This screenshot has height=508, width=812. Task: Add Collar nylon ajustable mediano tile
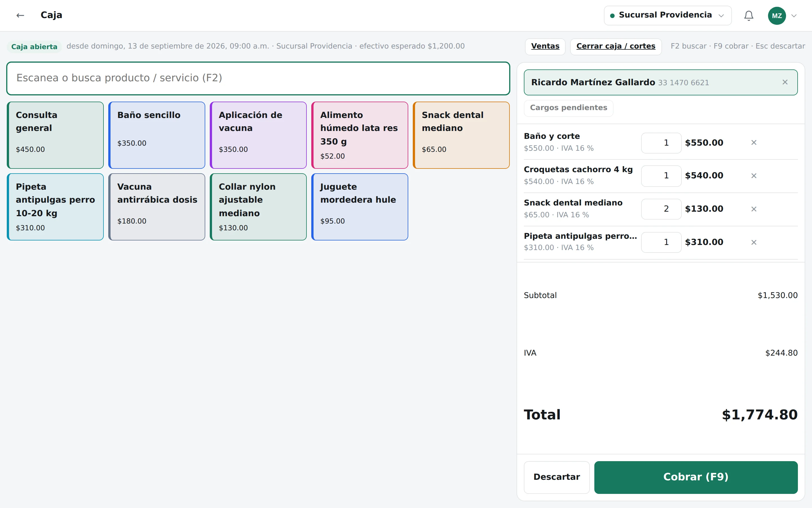(x=258, y=207)
